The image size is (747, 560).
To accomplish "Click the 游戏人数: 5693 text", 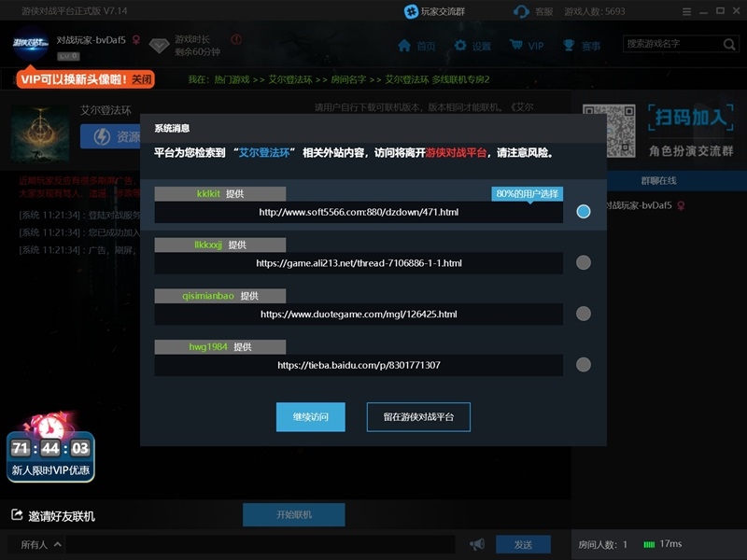I will pyautogui.click(x=595, y=11).
